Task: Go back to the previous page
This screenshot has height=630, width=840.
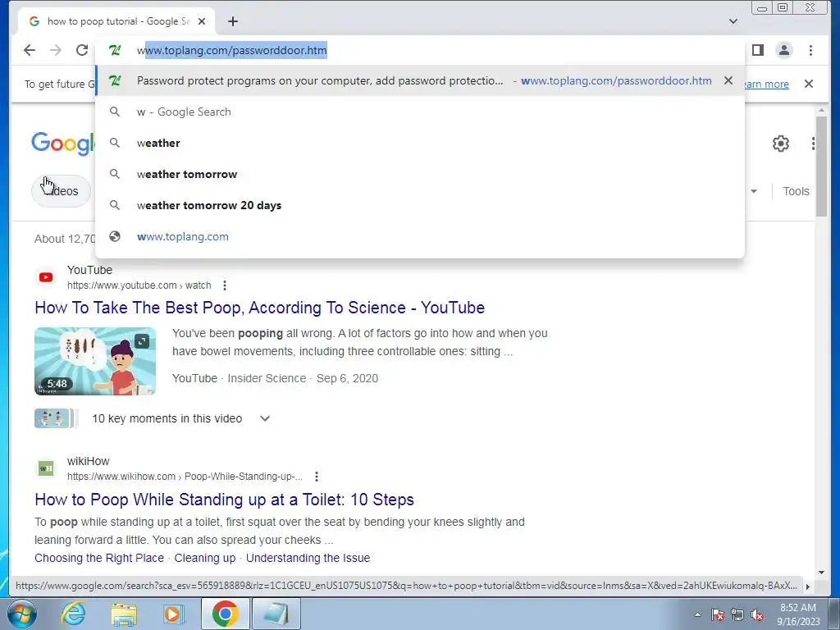Action: click(x=30, y=50)
